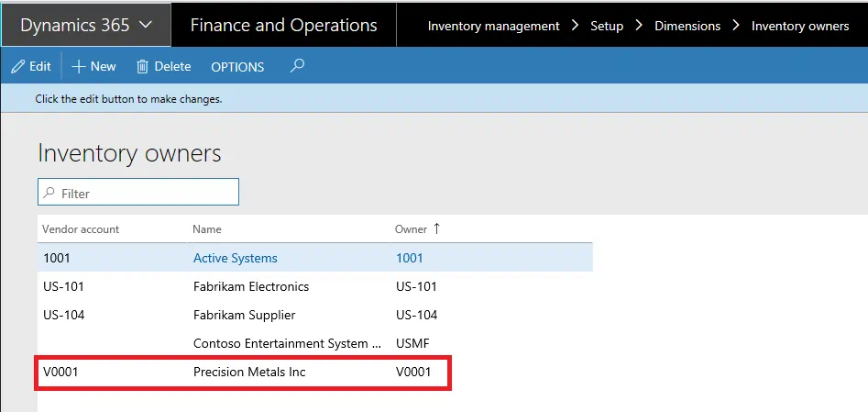Screen dimensions: 868x412
Task: Go to the Setup breadcrumb
Action: pos(607,26)
